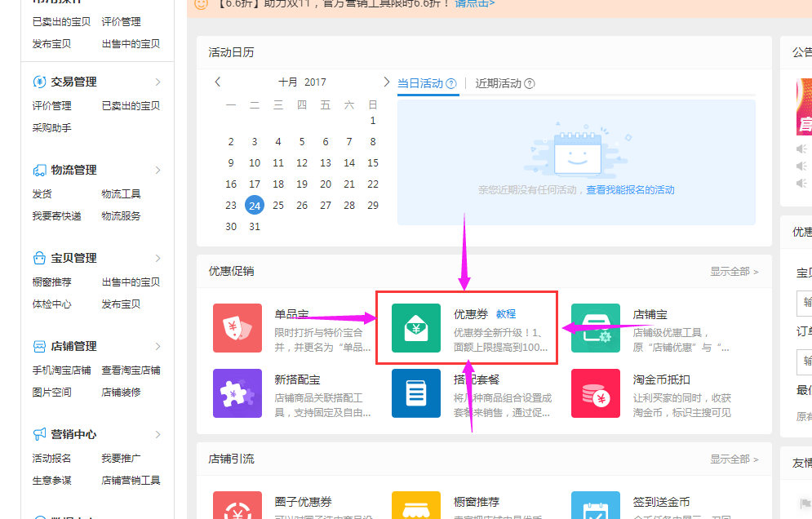Click the 店铺管理 storefront icon
This screenshot has height=519, width=812.
(39, 346)
